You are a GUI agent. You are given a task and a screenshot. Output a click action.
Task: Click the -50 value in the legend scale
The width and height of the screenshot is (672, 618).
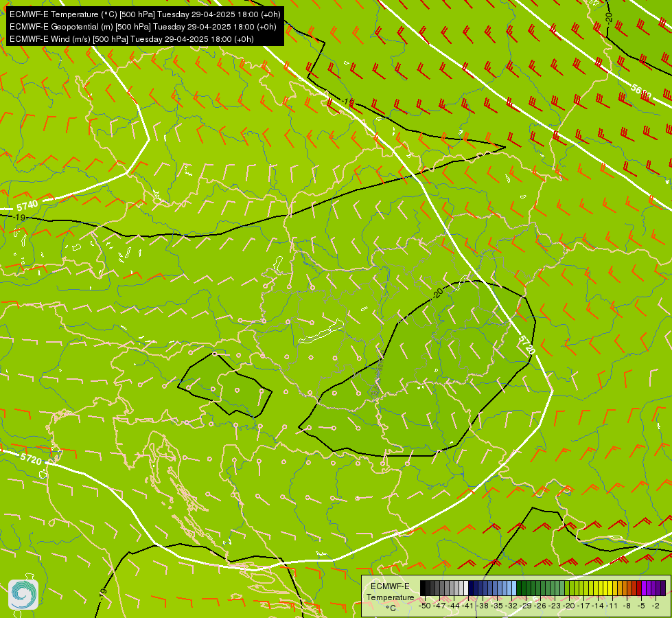pyautogui.click(x=425, y=606)
